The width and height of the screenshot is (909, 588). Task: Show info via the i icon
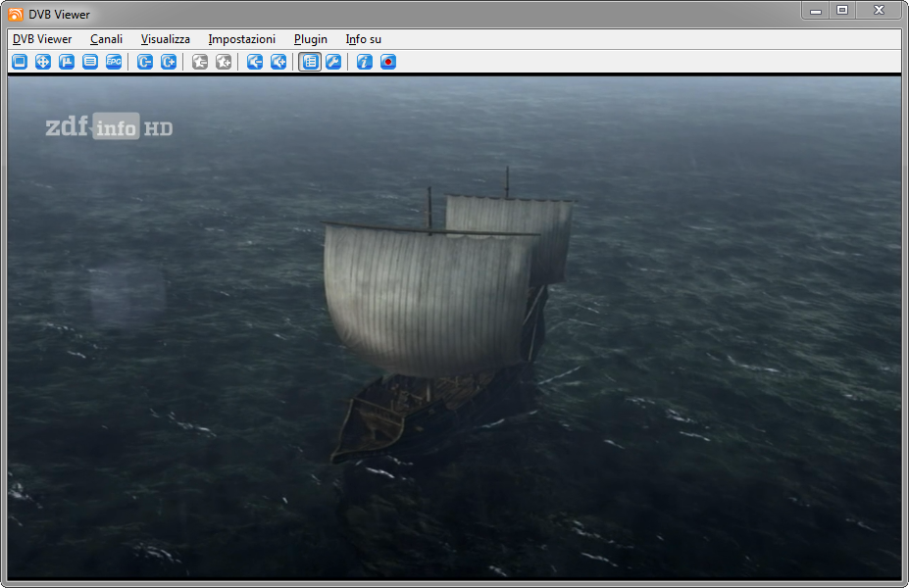[365, 62]
